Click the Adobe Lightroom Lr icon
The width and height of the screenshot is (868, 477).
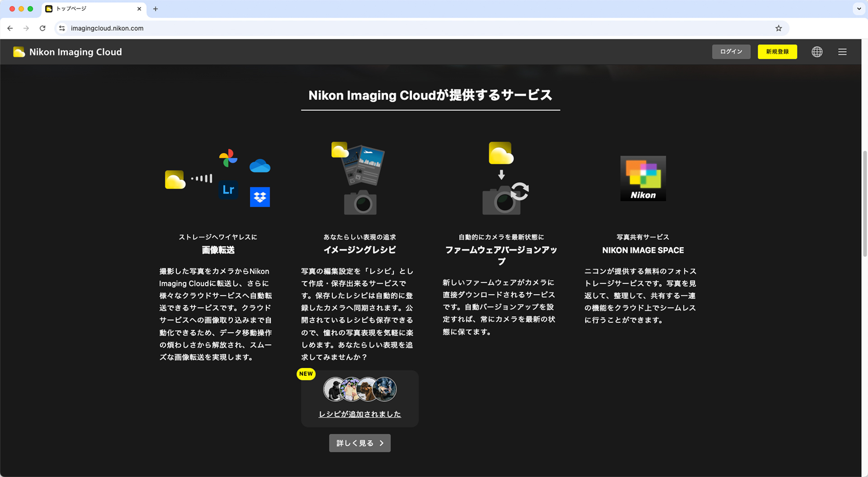[x=228, y=190]
